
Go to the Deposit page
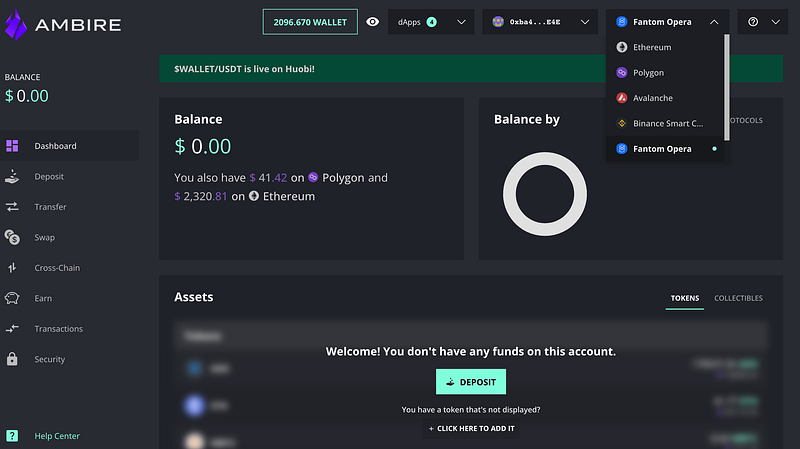point(69,177)
